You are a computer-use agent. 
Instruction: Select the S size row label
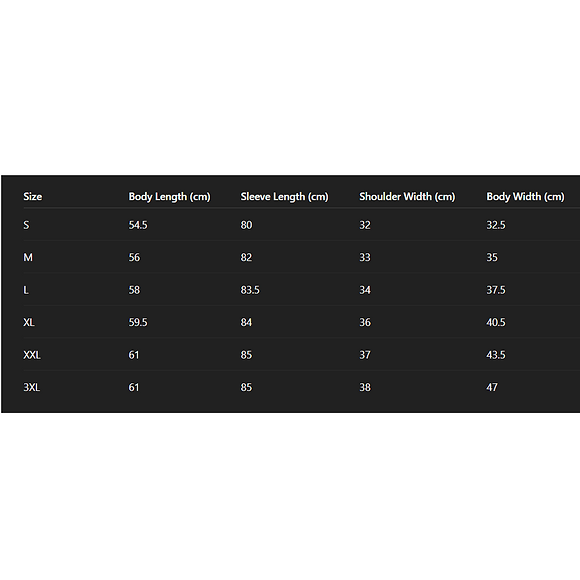(x=26, y=225)
